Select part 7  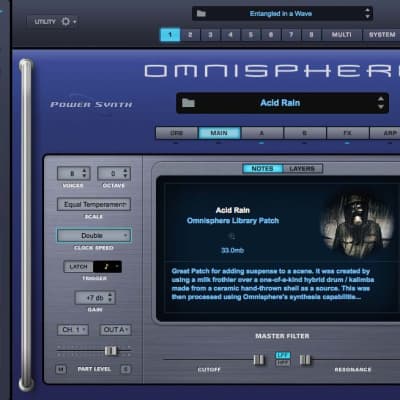click(291, 35)
